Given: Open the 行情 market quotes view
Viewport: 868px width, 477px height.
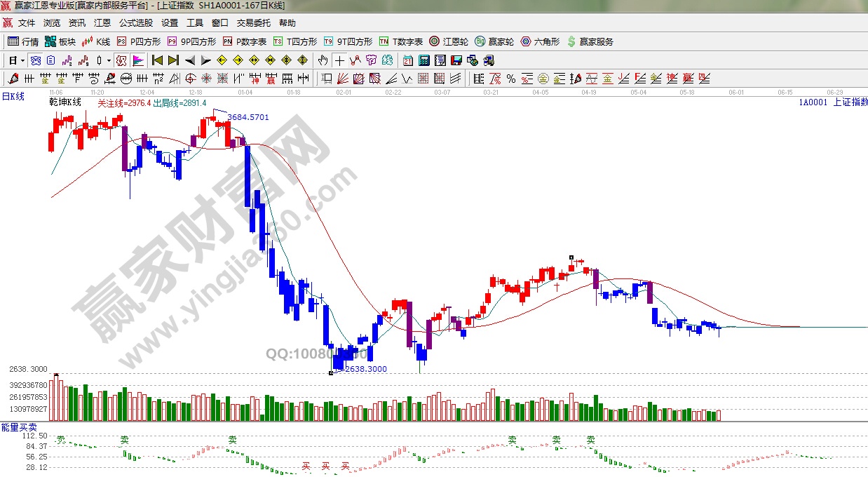Looking at the screenshot, I should pos(23,41).
